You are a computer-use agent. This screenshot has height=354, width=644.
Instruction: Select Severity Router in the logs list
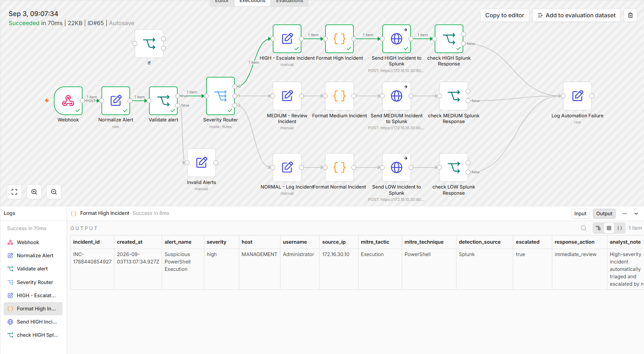coord(33,282)
